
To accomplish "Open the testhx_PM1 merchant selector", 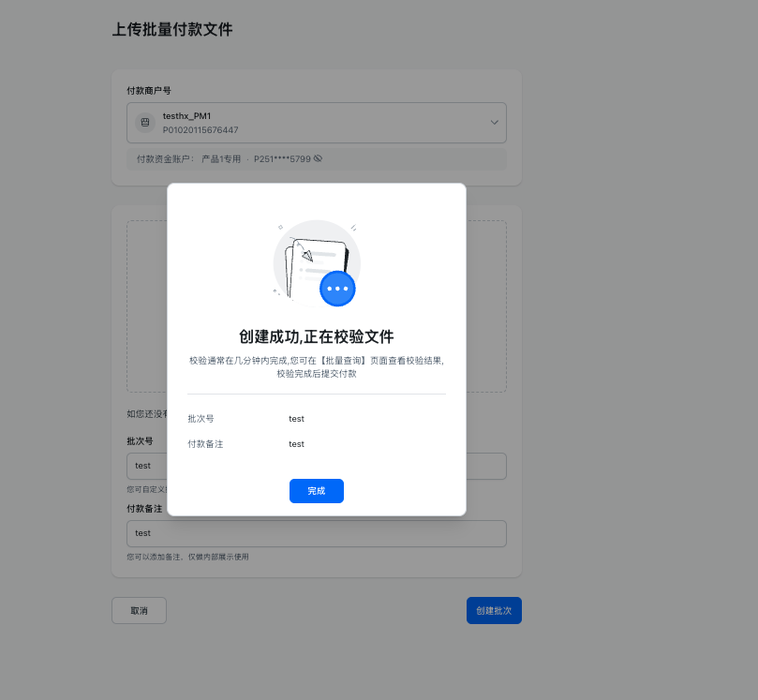I will click(316, 123).
